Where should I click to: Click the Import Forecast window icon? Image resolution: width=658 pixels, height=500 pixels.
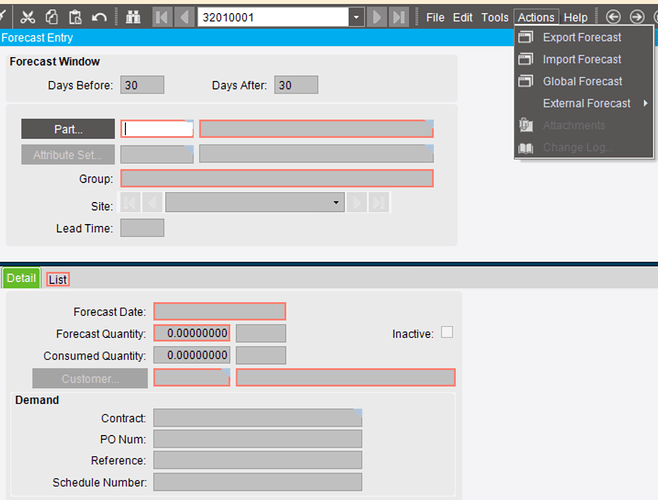pyautogui.click(x=525, y=59)
